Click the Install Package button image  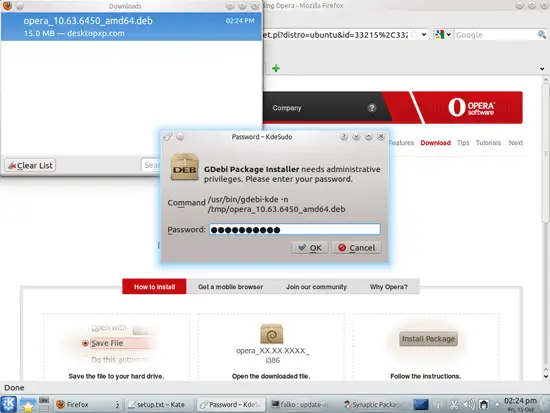point(428,339)
